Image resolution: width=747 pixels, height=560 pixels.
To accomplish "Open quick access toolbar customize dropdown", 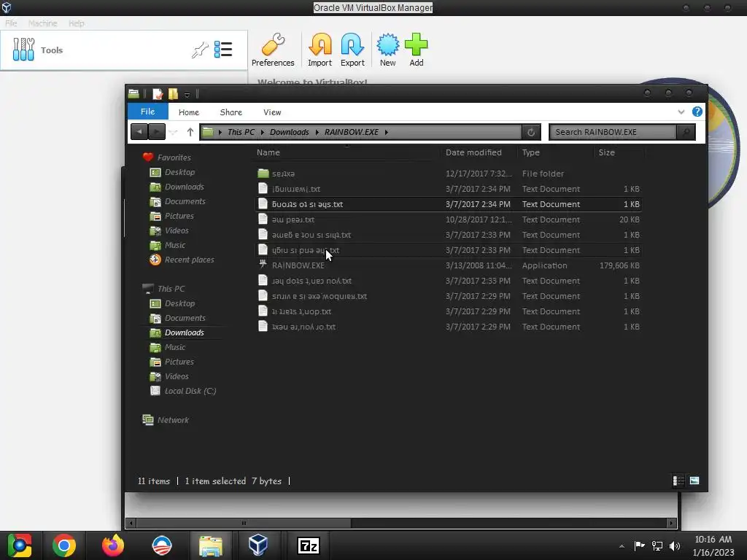I will click(x=187, y=94).
